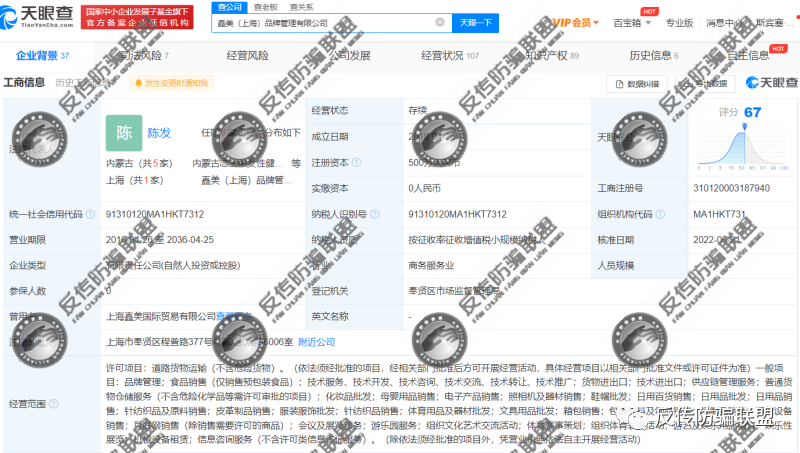The width and height of the screenshot is (800, 453).
Task: Click the 发生变更时通知我 bell button
Action: [x=171, y=83]
